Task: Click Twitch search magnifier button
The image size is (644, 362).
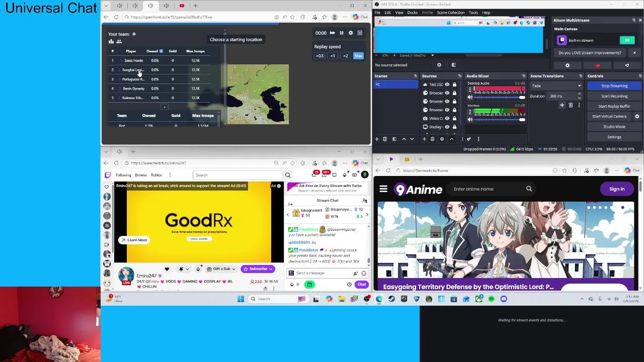Action: click(288, 175)
